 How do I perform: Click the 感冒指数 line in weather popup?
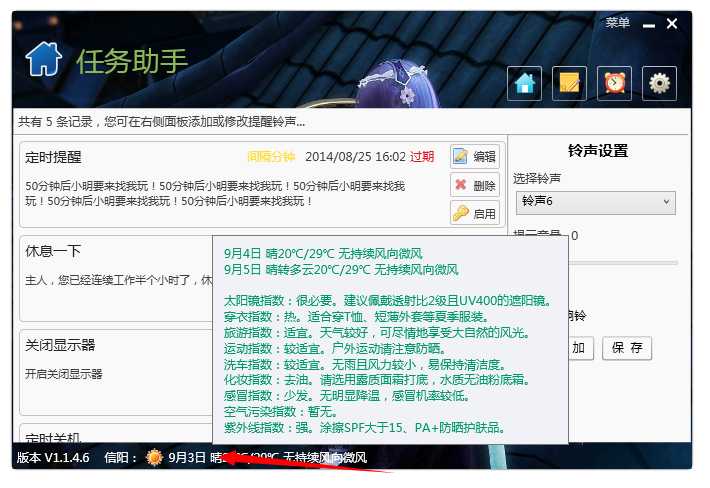click(x=346, y=396)
